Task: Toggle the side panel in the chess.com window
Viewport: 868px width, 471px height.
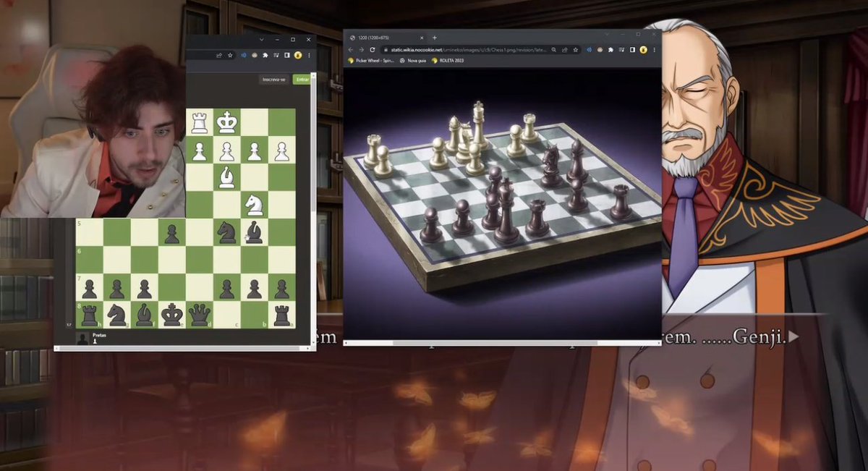Action: click(x=287, y=55)
